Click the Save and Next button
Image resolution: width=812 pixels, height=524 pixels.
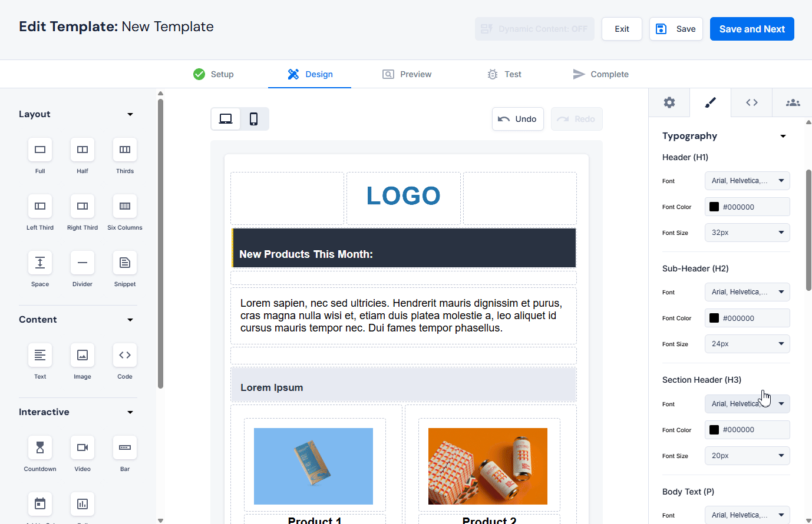coord(751,29)
